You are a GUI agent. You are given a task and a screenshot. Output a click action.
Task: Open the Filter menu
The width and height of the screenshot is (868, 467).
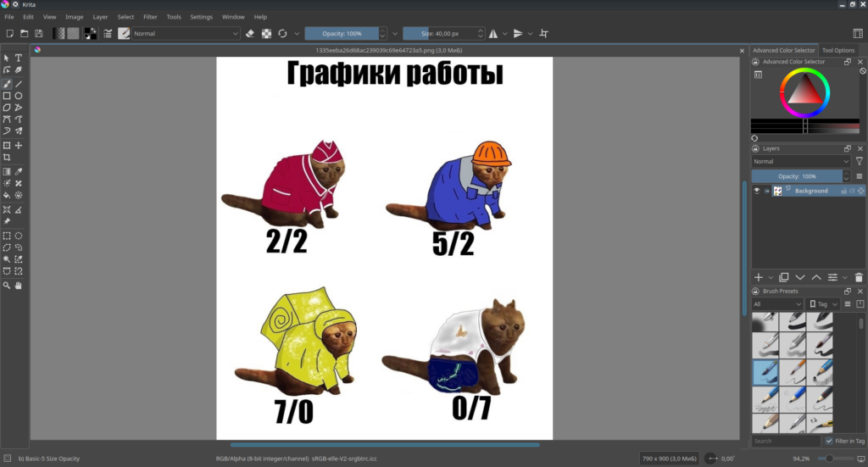150,17
